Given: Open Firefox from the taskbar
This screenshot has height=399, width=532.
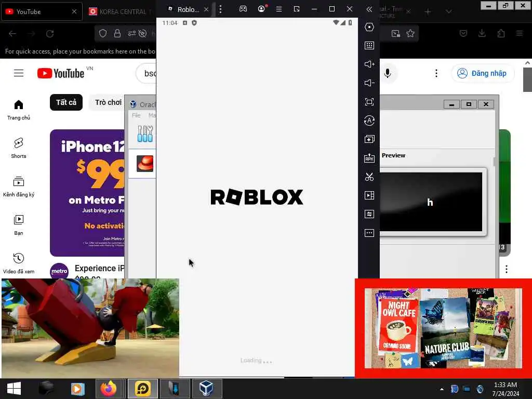Looking at the screenshot, I should [109, 389].
